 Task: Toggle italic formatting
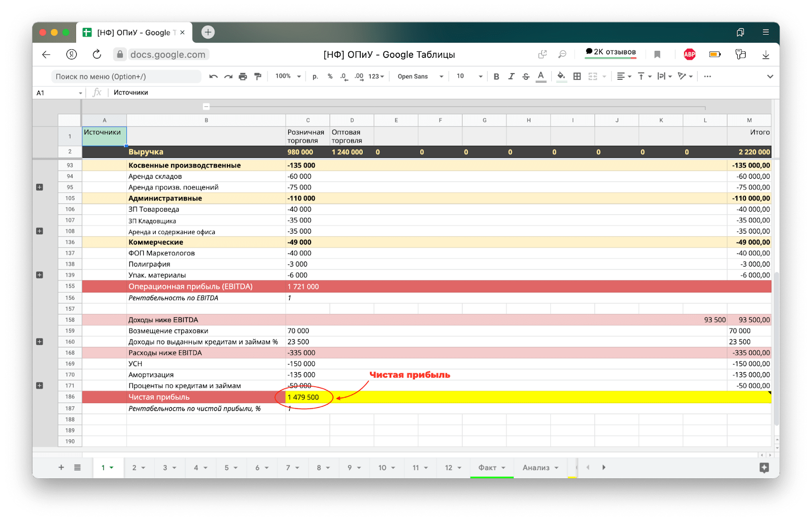coord(511,77)
